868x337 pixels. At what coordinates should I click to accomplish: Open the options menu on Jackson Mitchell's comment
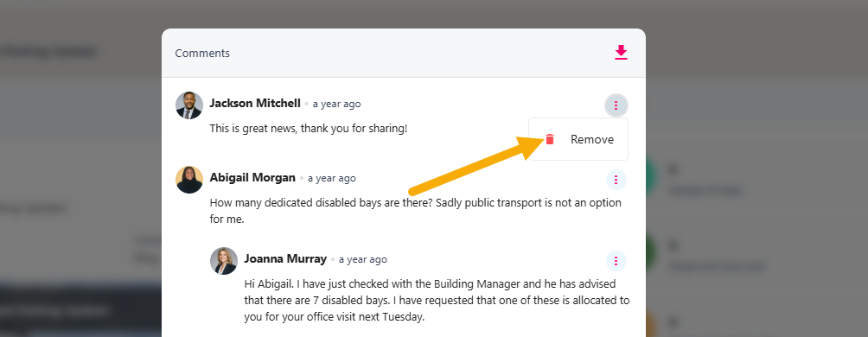pos(616,105)
